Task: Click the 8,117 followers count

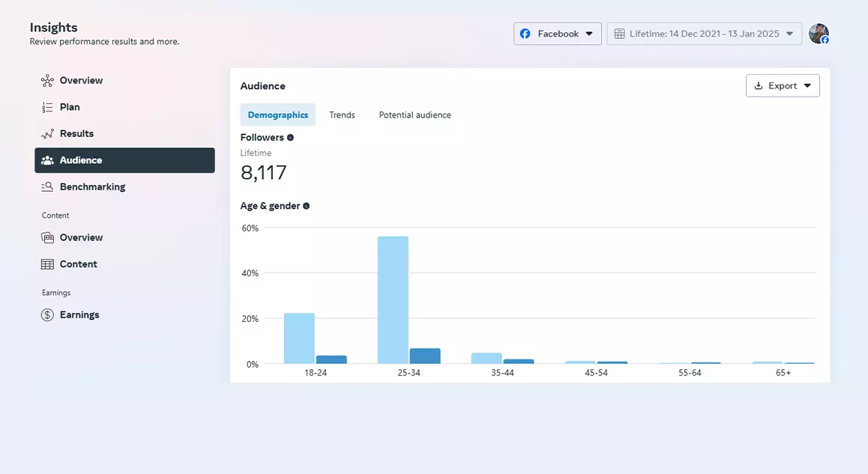Action: (264, 173)
